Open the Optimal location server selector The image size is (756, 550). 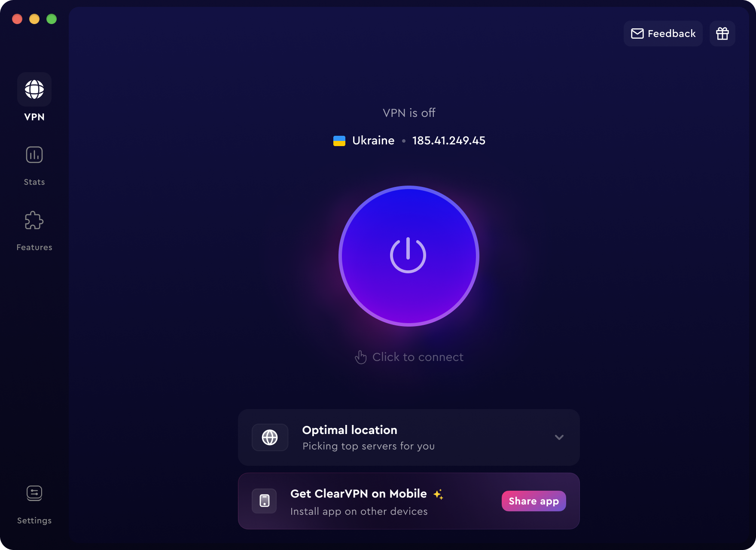point(409,437)
